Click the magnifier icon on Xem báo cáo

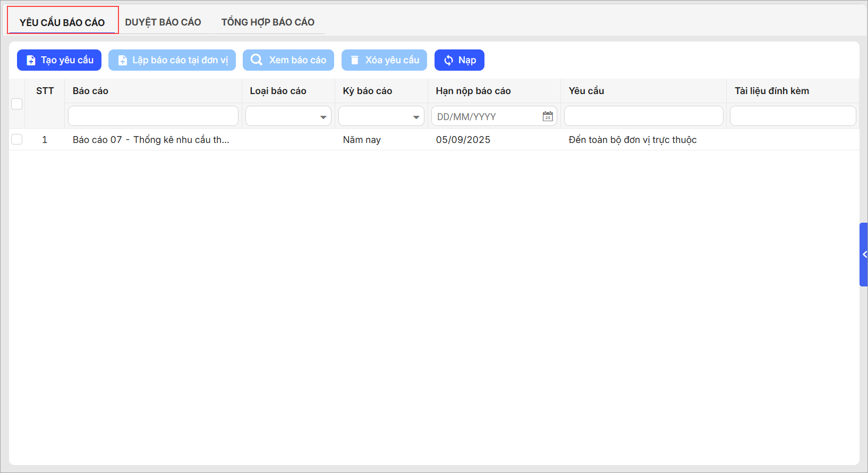pos(257,60)
